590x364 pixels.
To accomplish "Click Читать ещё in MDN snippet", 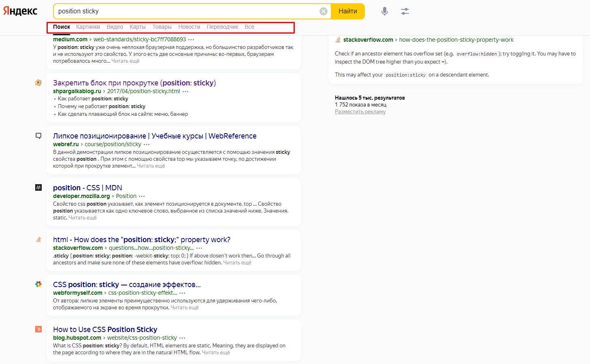I will [x=83, y=218].
